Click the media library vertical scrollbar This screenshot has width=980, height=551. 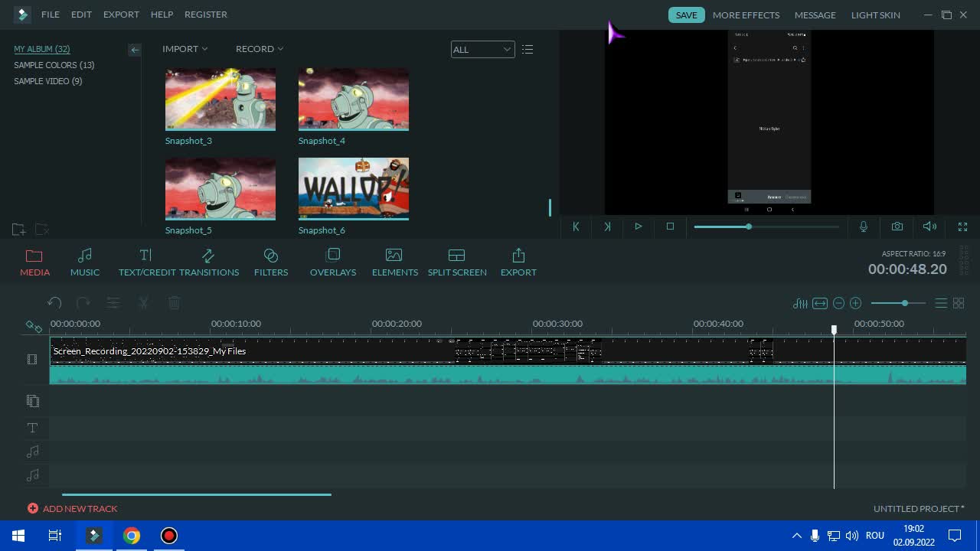[x=550, y=207]
